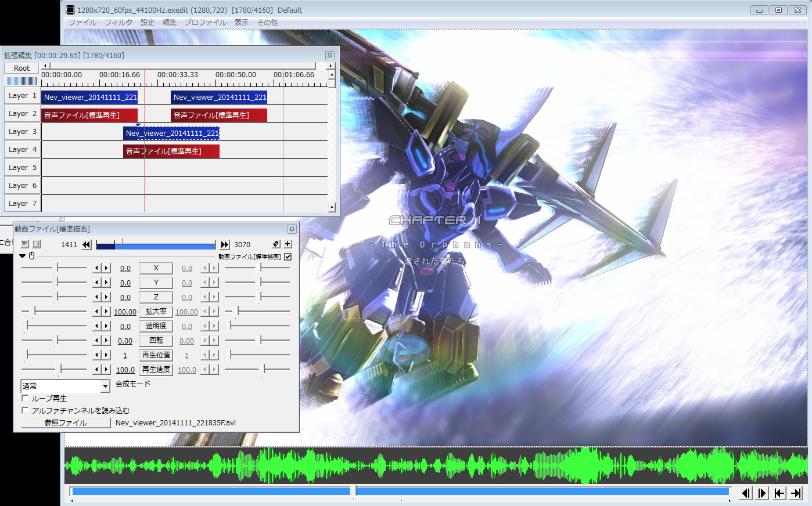The width and height of the screenshot is (812, 506).
Task: Select the Layer 3 video clip object
Action: [171, 133]
